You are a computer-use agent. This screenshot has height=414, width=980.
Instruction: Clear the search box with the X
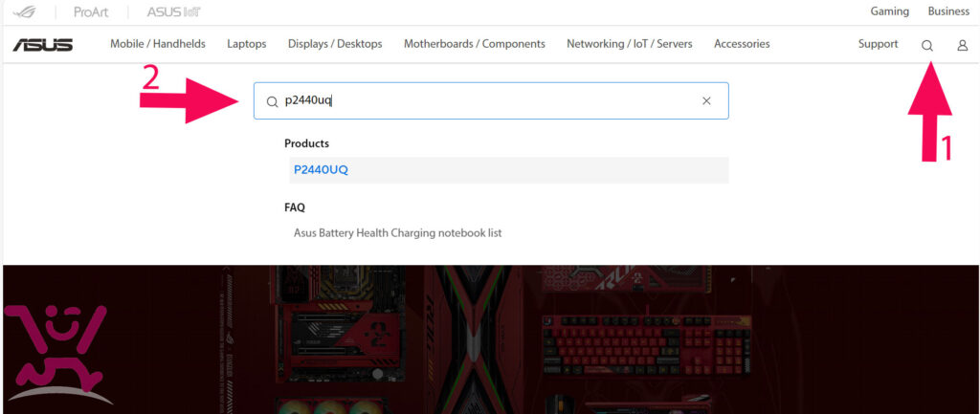pyautogui.click(x=706, y=100)
